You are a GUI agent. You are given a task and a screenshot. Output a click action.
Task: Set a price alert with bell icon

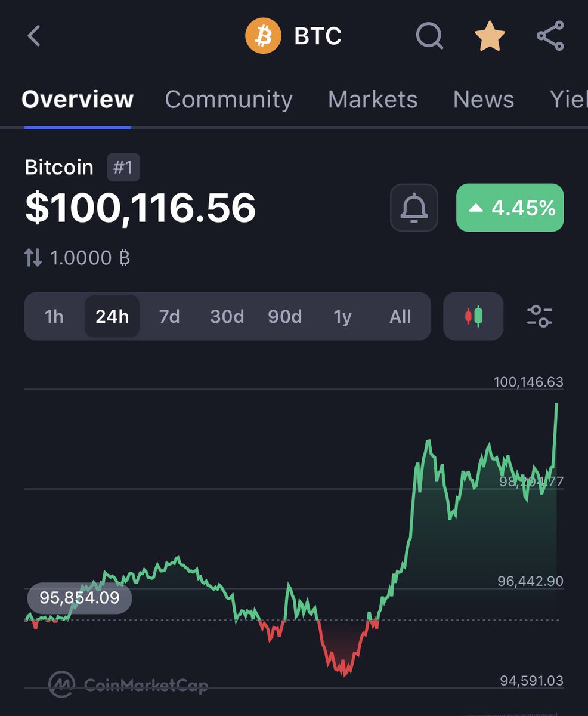click(414, 208)
